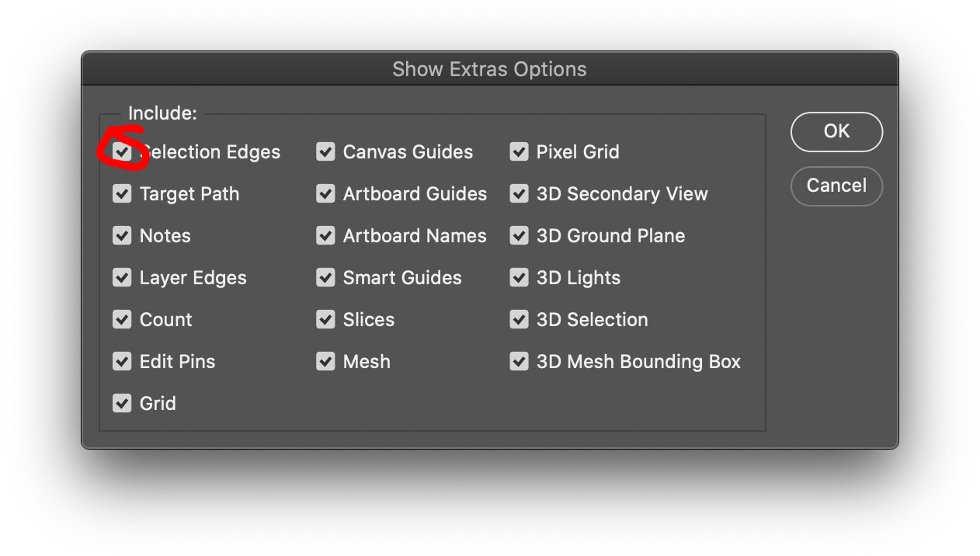This screenshot has height=556, width=980.
Task: Uncheck the Selection Edges checkbox
Action: tap(122, 151)
